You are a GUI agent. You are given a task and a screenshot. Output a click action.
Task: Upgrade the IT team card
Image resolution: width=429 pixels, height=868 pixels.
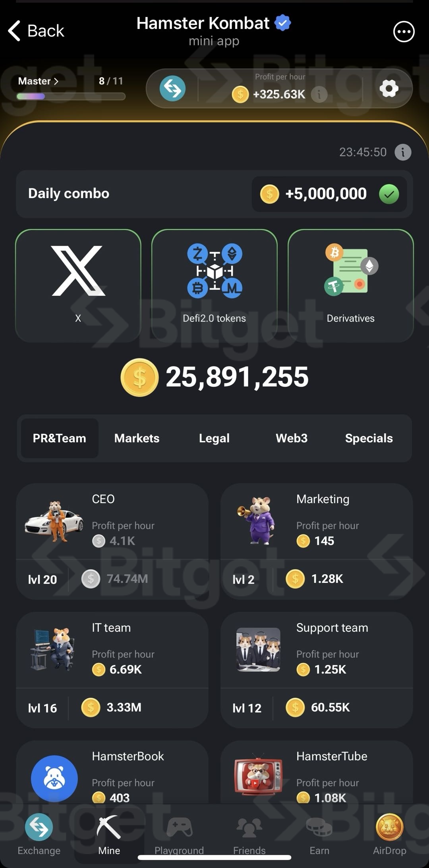pos(112,670)
